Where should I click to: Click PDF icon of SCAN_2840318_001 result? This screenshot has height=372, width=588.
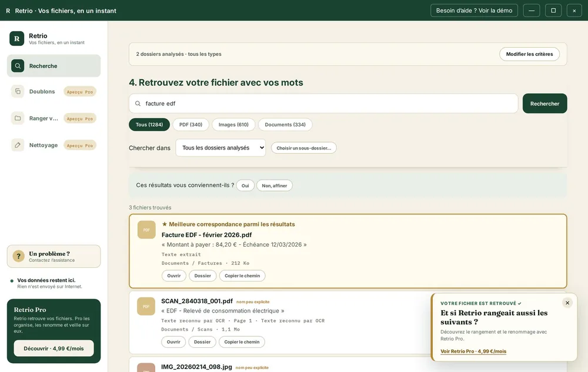pyautogui.click(x=146, y=306)
